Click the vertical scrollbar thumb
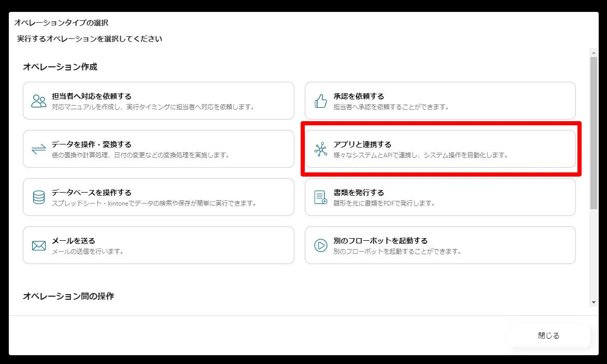This screenshot has width=607, height=364. pos(594,133)
